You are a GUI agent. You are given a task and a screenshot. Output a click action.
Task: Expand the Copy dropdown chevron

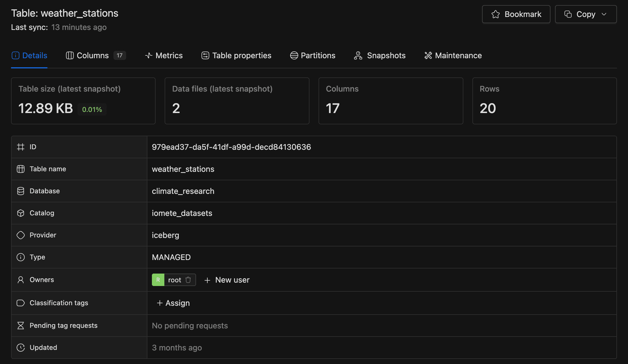tap(604, 14)
